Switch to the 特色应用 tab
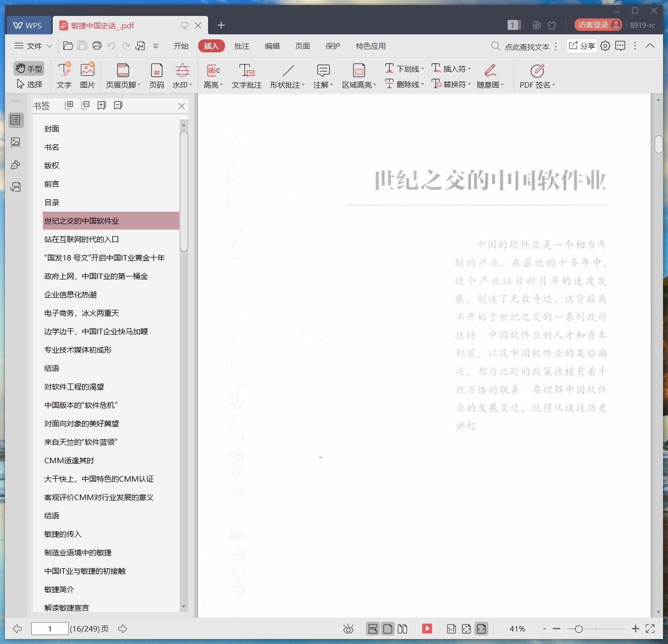Image resolution: width=668 pixels, height=644 pixels. click(371, 46)
